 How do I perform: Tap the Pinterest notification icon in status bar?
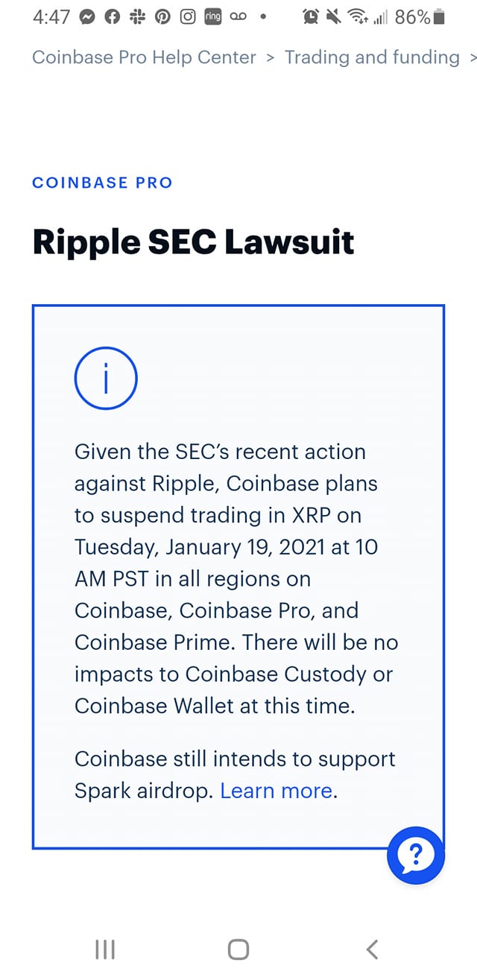162,17
